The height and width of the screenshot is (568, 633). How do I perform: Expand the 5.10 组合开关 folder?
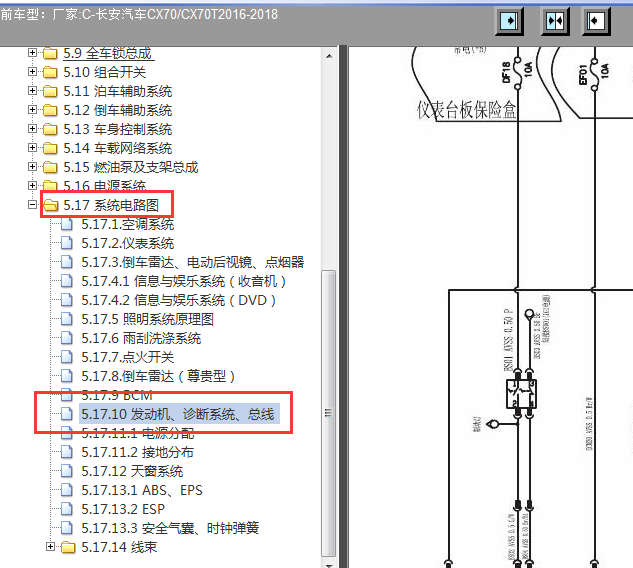pos(32,71)
